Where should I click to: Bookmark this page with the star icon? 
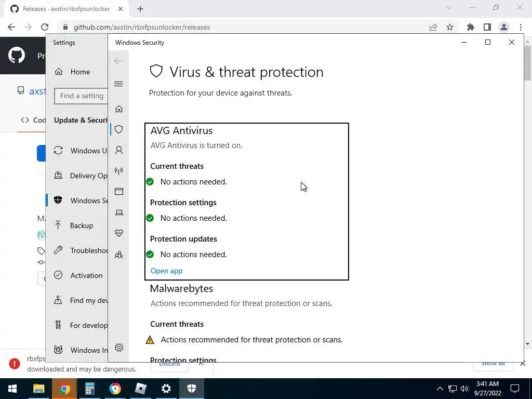450,27
